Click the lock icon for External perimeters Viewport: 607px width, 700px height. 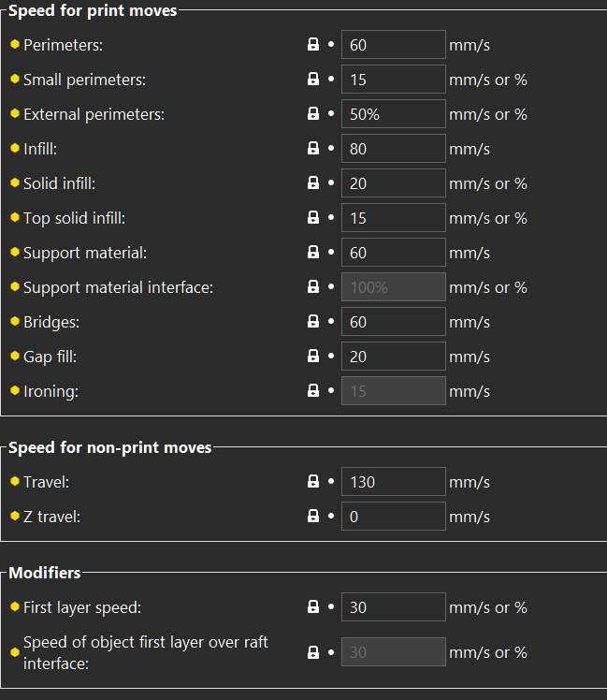pos(313,113)
